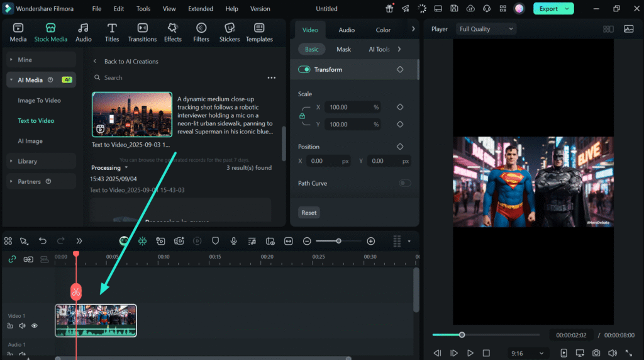644x360 pixels.
Task: Hide Video 1 track with eye icon
Action: [35, 325]
